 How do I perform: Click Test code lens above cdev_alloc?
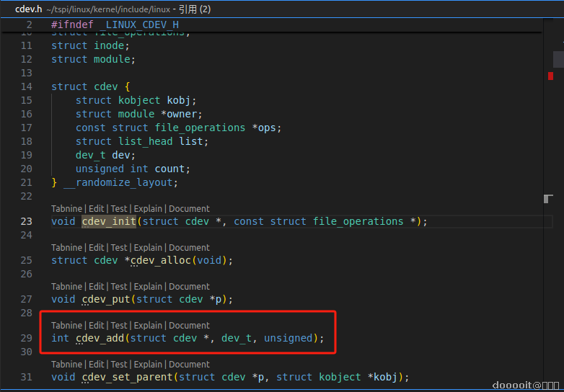click(119, 248)
